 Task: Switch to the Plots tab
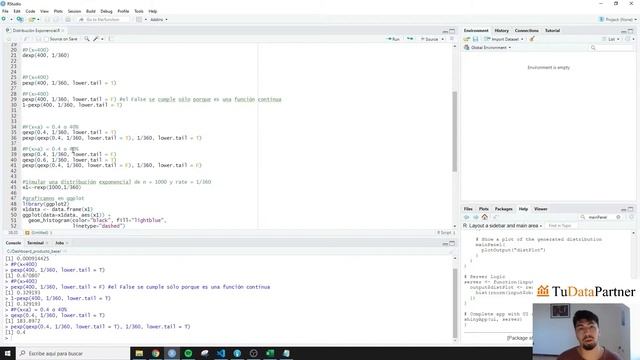coord(484,209)
